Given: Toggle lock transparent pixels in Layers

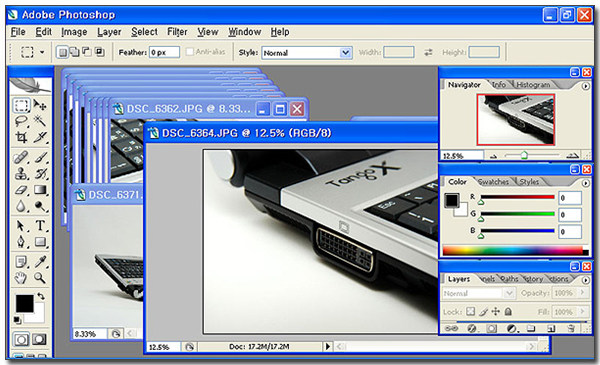Looking at the screenshot, I should coord(471,311).
